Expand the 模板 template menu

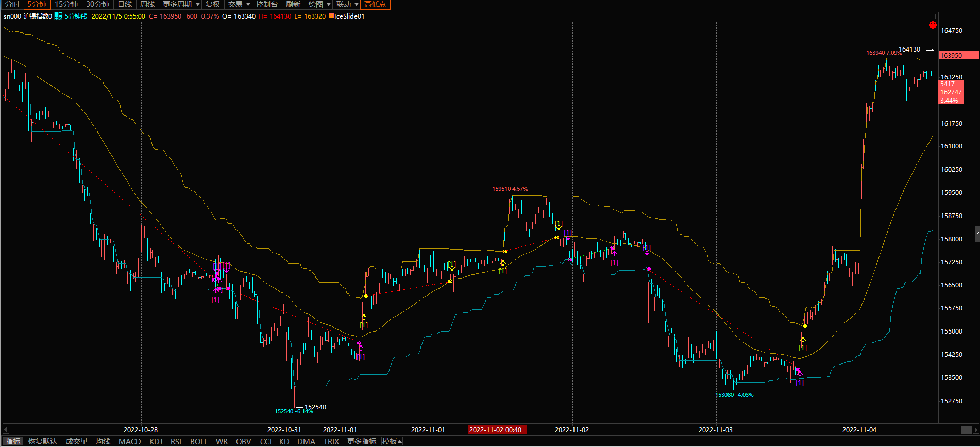[x=392, y=441]
